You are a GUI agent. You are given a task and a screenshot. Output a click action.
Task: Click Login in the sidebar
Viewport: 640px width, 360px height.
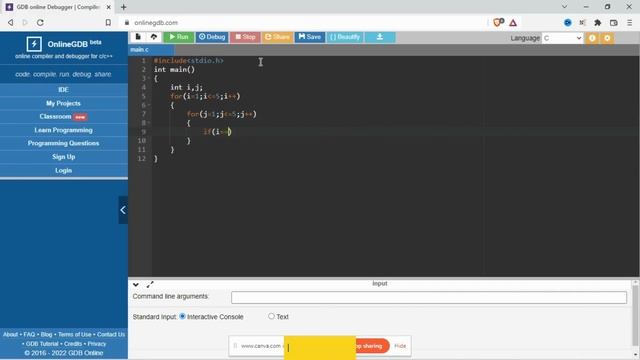tap(63, 170)
